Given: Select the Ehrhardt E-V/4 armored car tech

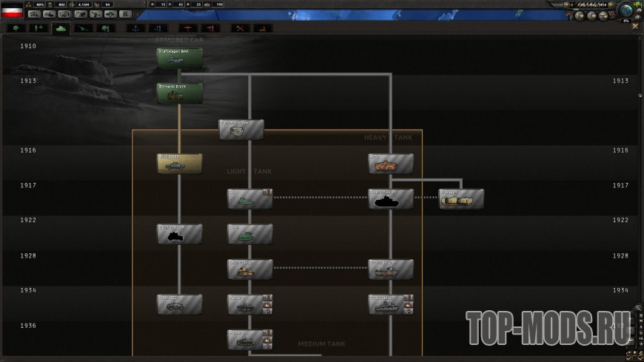Looking at the screenshot, I should (179, 93).
